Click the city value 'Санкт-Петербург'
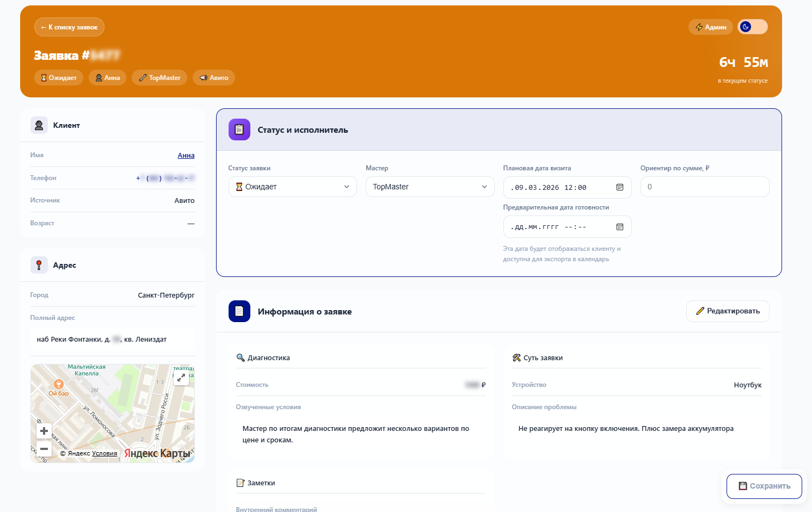This screenshot has height=512, width=812. (166, 295)
